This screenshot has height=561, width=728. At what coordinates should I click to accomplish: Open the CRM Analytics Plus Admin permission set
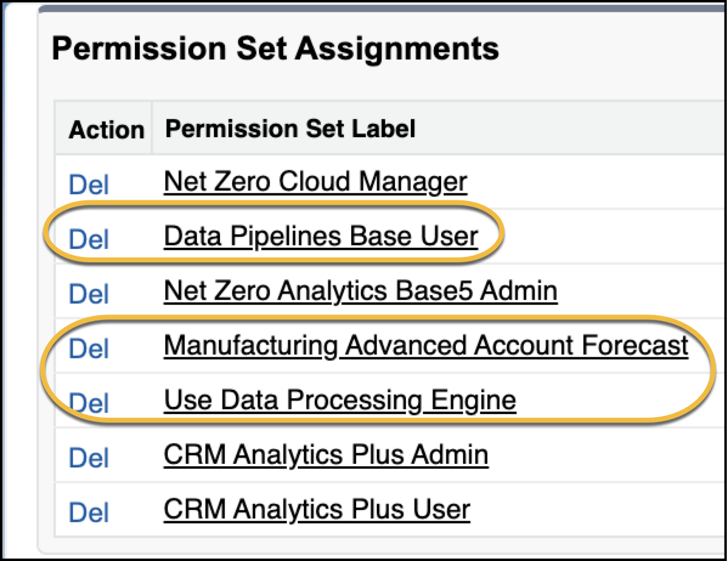pos(325,454)
